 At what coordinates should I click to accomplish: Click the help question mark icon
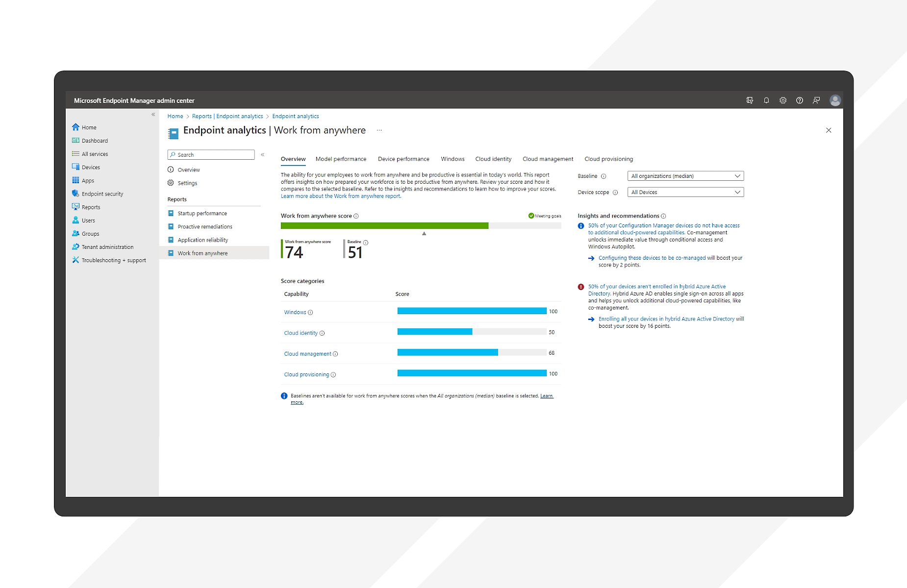800,100
